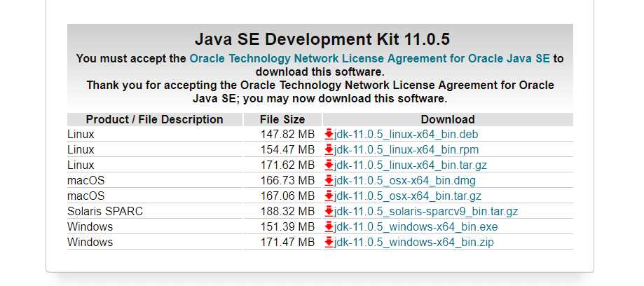Click the download icon for the macOS .dmg file
The width and height of the screenshot is (644, 286).
(329, 180)
